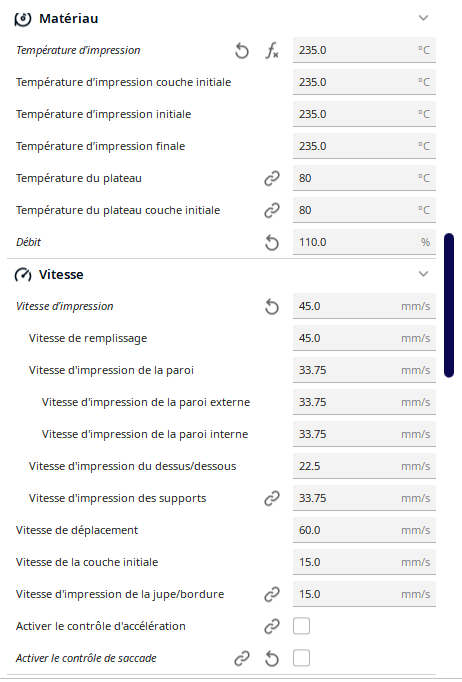Click reset arrow for Activer le contrôle de saccade
Viewport: 462px width, 682px height.
(272, 659)
